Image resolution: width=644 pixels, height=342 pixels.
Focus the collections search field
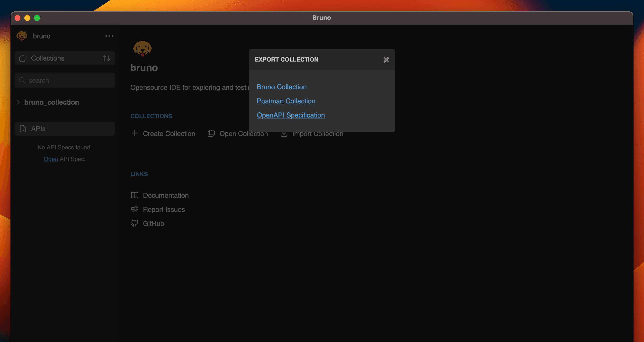pyautogui.click(x=64, y=80)
